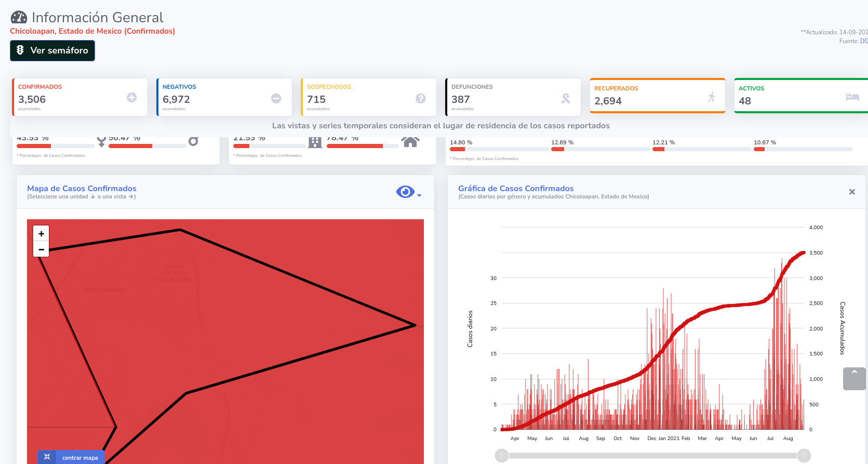The height and width of the screenshot is (464, 868).
Task: Open the CONFIRMADOS card
Action: [80, 97]
